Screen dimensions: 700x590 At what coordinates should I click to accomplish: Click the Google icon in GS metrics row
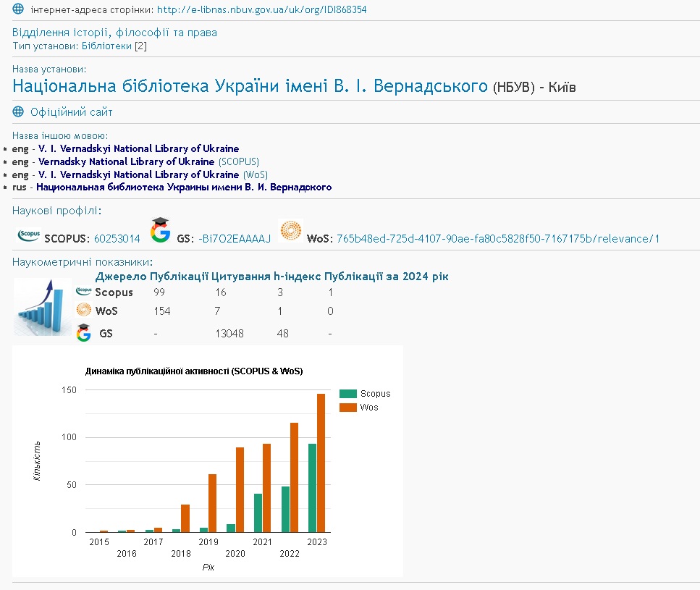pyautogui.click(x=84, y=334)
